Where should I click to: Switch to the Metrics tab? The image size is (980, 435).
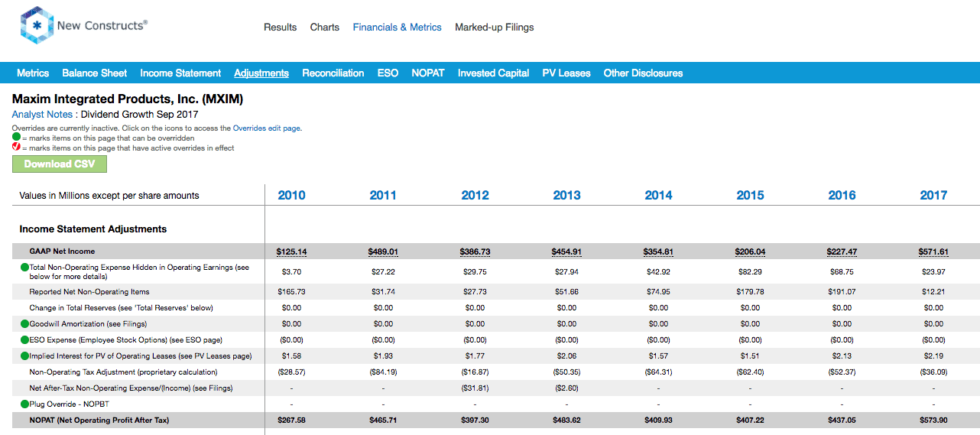pyautogui.click(x=33, y=73)
